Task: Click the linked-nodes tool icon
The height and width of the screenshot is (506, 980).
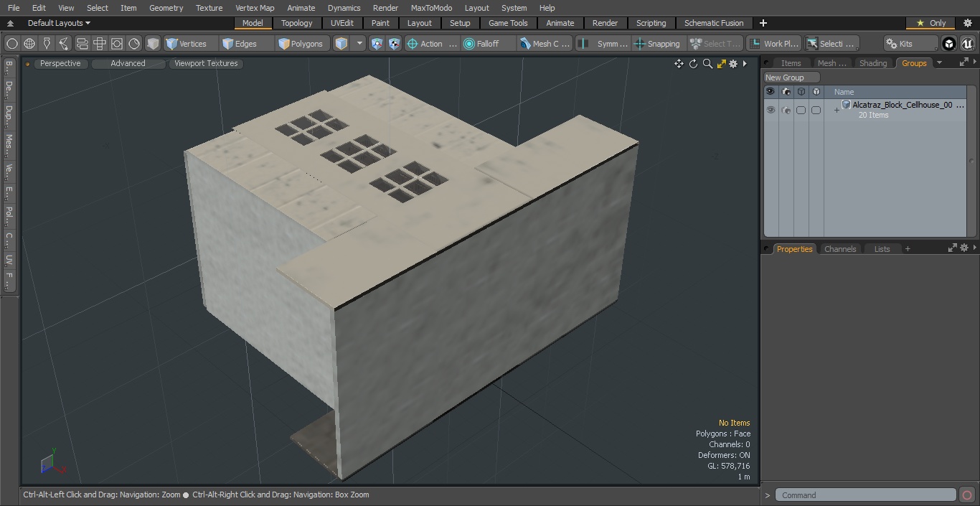Action: click(x=64, y=44)
